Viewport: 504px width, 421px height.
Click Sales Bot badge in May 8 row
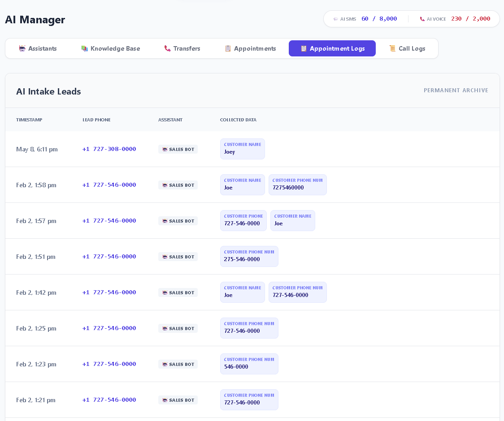tap(178, 149)
